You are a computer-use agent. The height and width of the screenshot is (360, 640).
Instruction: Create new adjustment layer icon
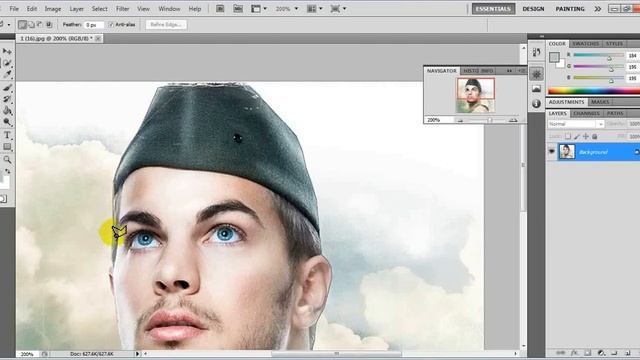tap(601, 353)
